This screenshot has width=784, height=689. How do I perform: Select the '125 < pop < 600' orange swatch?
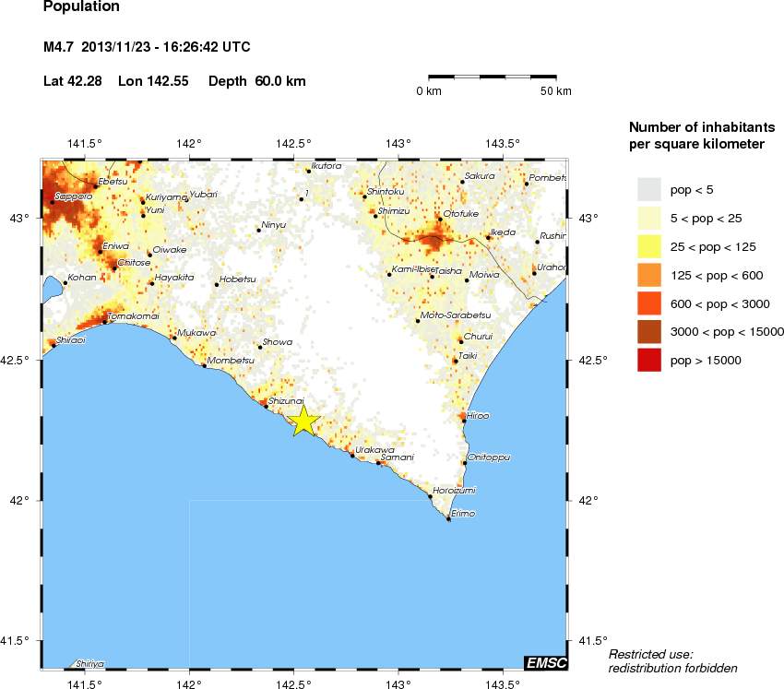tap(650, 275)
